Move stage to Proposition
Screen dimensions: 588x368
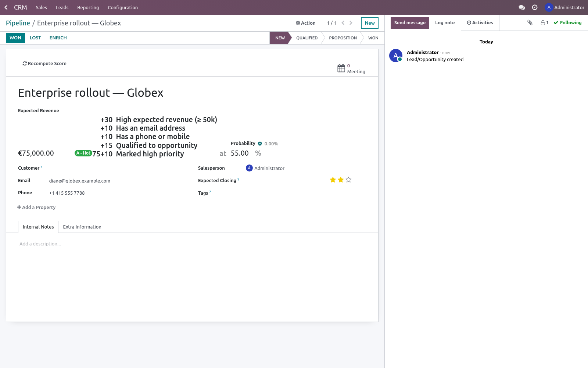pos(343,38)
